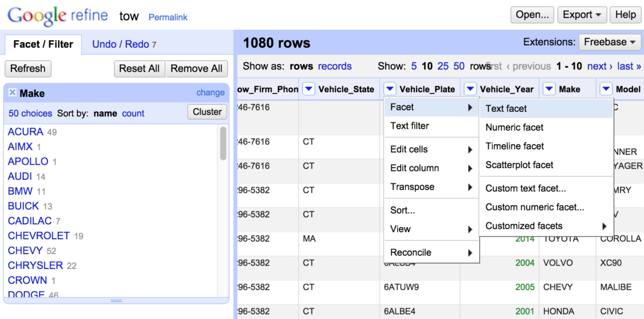644x319 pixels.
Task: Select the Facet menu entry
Action: coord(432,107)
